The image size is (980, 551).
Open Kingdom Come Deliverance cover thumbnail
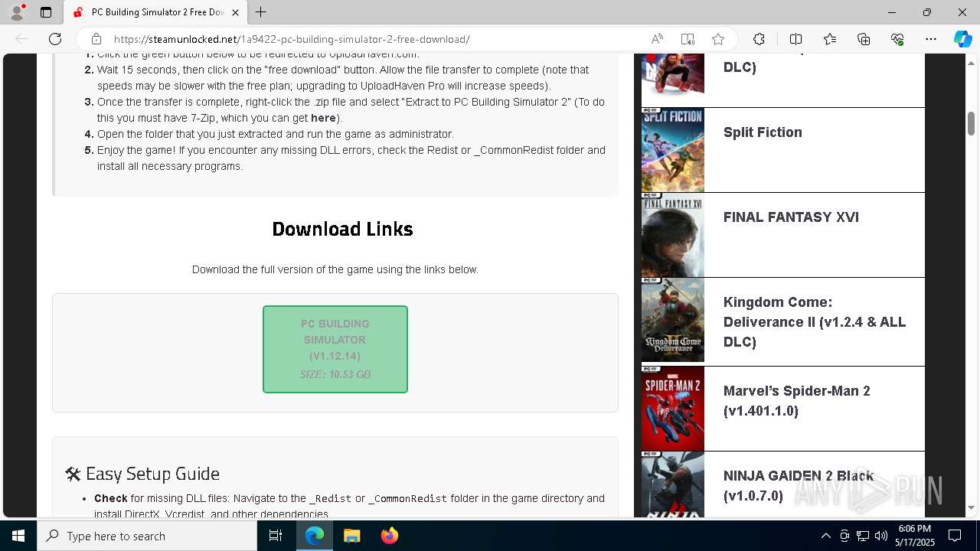673,320
